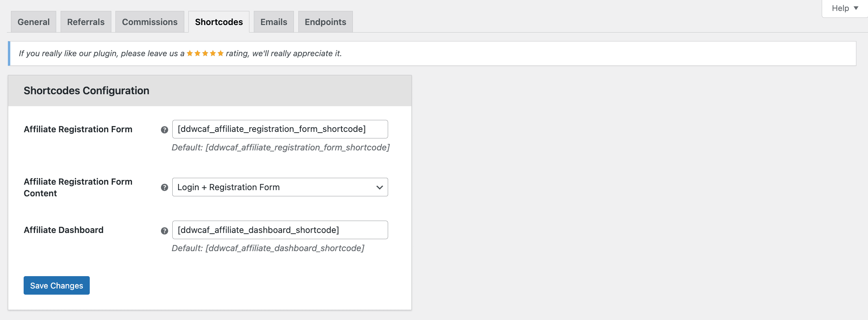Screen dimensions: 868x320
Task: Click the Affiliate Dashboard field label
Action: point(64,230)
